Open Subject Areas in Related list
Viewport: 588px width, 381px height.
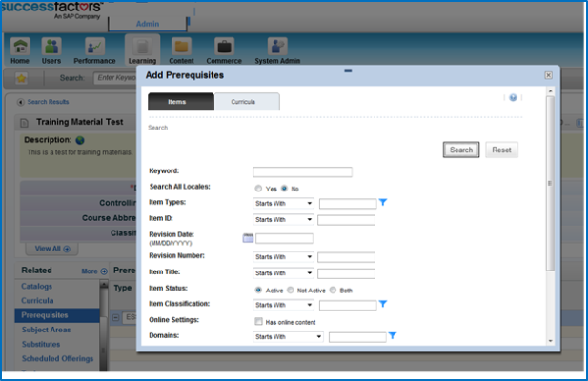tap(46, 331)
